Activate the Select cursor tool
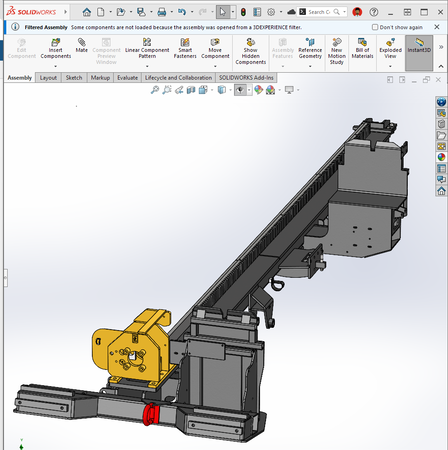 click(x=222, y=12)
